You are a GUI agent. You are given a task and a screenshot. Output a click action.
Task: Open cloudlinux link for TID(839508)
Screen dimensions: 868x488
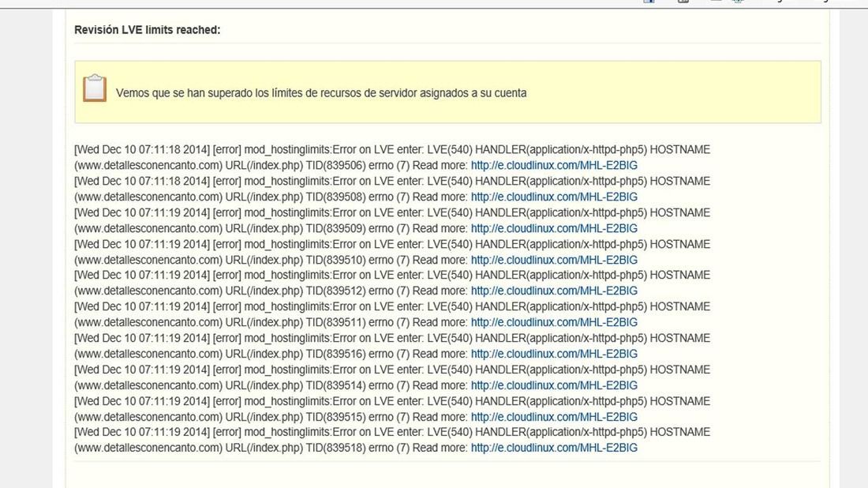tap(554, 197)
